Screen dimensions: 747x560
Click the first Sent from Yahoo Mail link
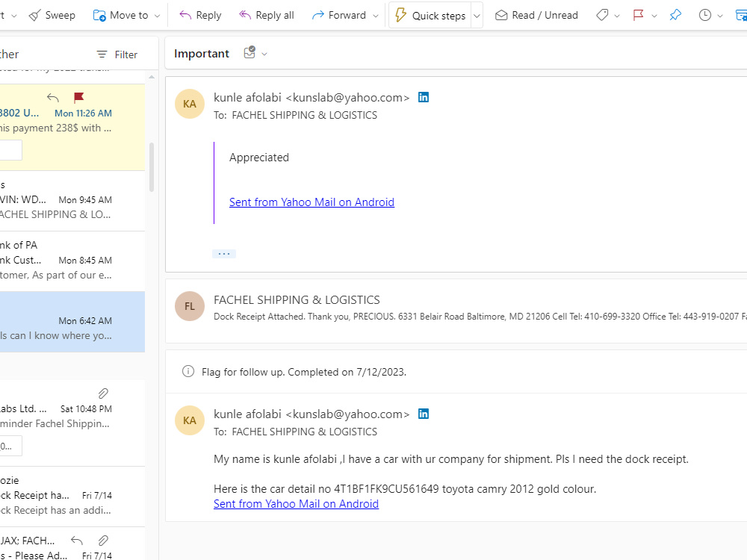point(311,202)
